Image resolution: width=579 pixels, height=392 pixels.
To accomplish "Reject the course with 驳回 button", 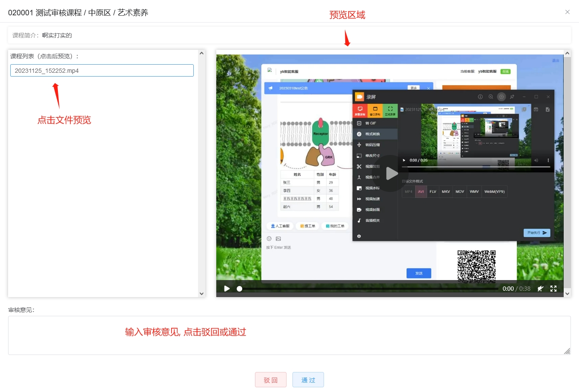I will click(x=271, y=380).
